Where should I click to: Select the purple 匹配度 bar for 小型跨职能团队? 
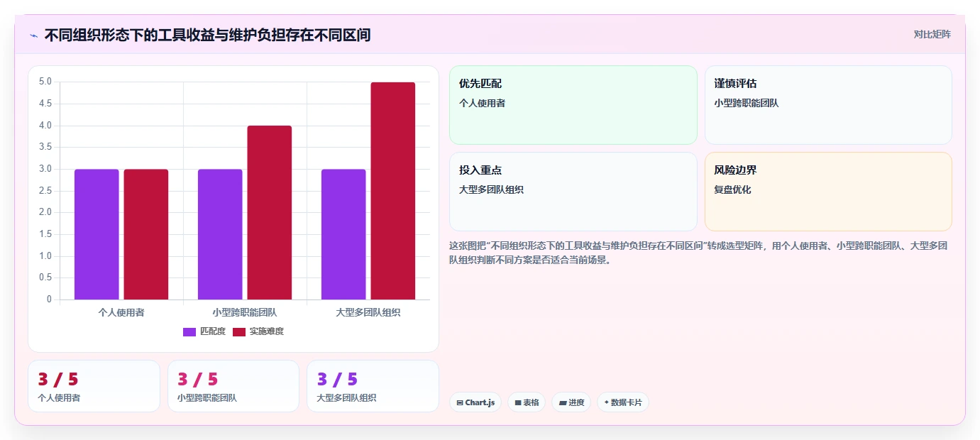pyautogui.click(x=220, y=234)
